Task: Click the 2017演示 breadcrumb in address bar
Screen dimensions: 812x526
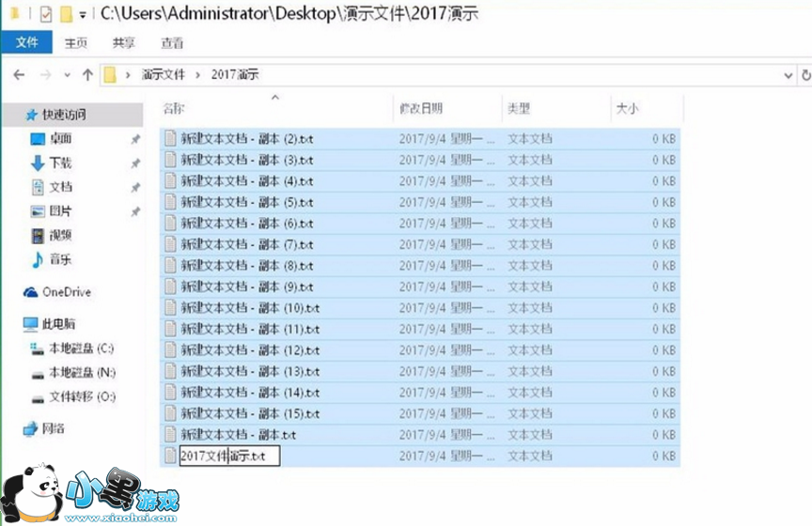Action: click(x=235, y=74)
